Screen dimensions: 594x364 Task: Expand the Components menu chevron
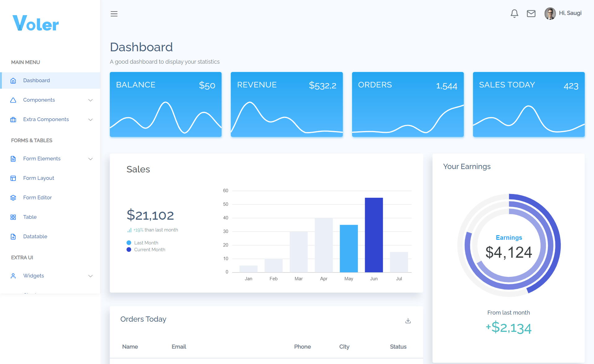pos(90,100)
